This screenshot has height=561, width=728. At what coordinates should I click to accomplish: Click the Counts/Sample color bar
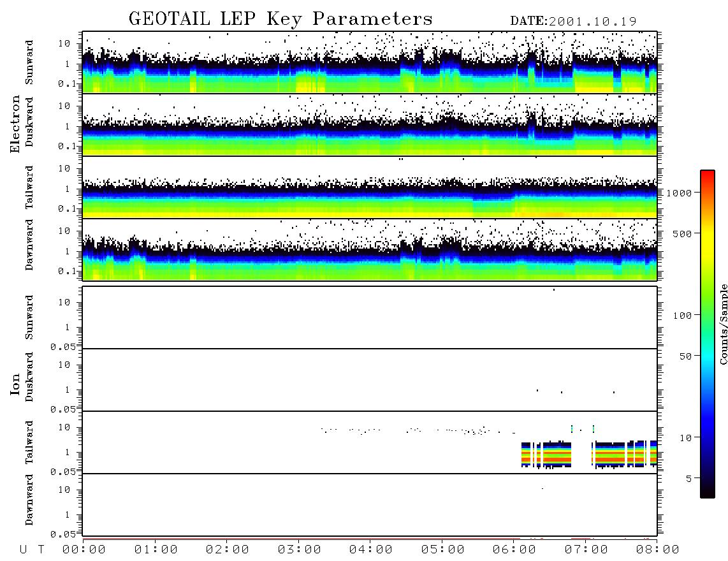point(708,334)
